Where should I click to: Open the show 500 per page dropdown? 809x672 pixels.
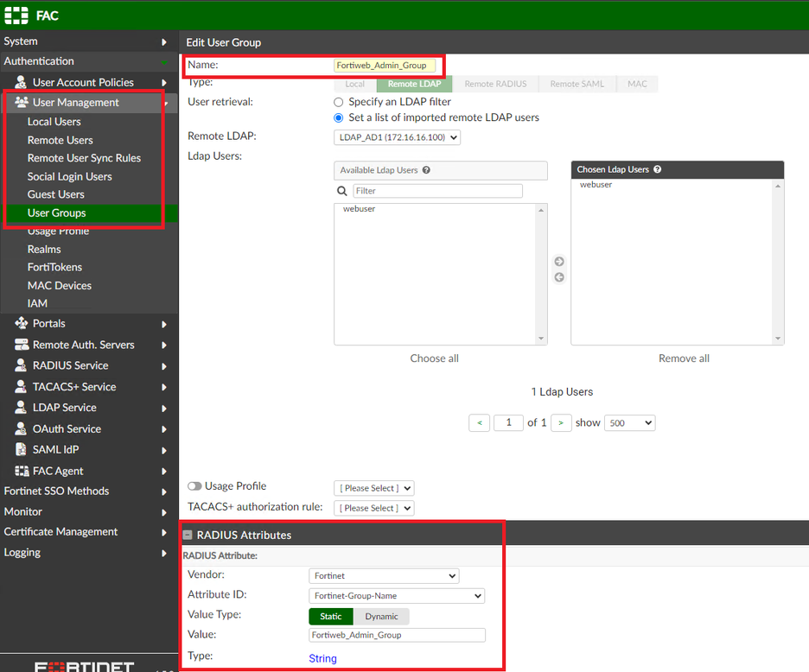[629, 423]
